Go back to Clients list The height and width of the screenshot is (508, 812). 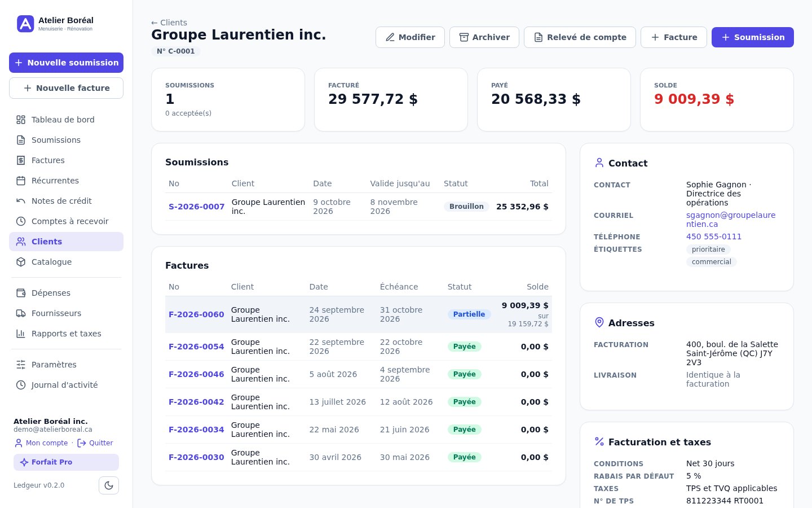[169, 23]
